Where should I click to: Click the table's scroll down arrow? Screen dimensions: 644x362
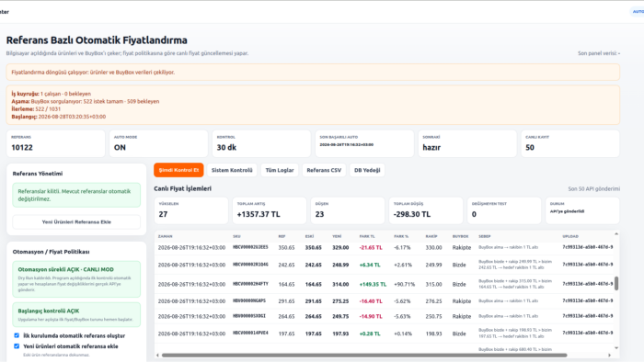pos(616,348)
